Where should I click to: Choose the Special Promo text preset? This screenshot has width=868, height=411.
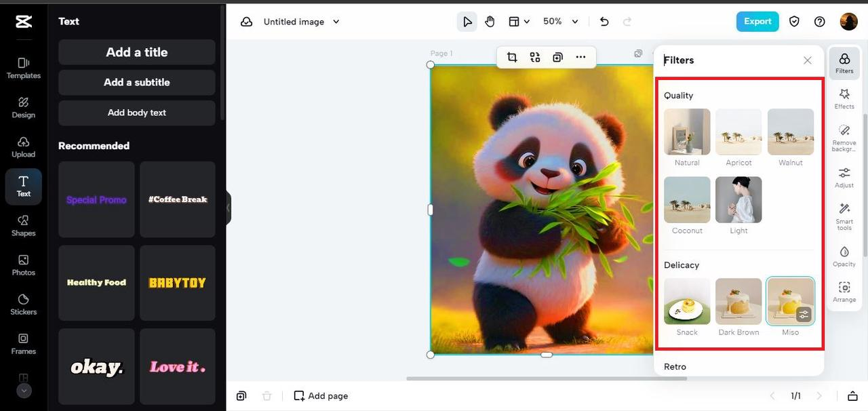click(96, 199)
